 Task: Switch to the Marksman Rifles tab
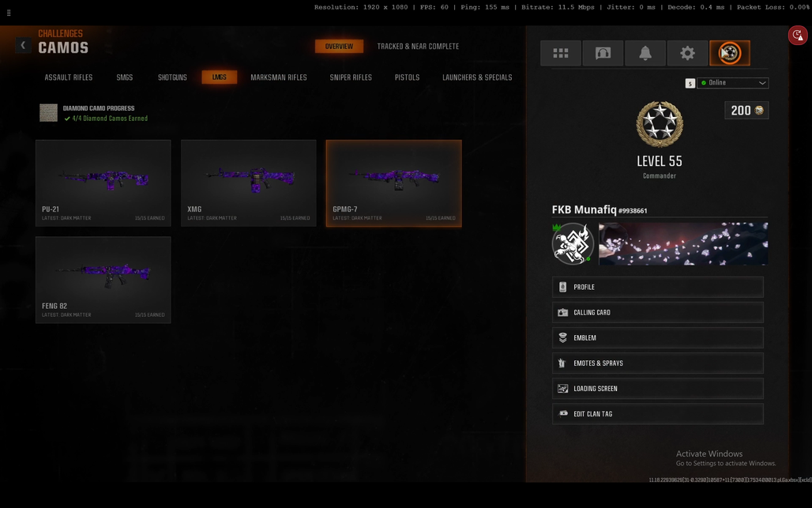(x=279, y=77)
